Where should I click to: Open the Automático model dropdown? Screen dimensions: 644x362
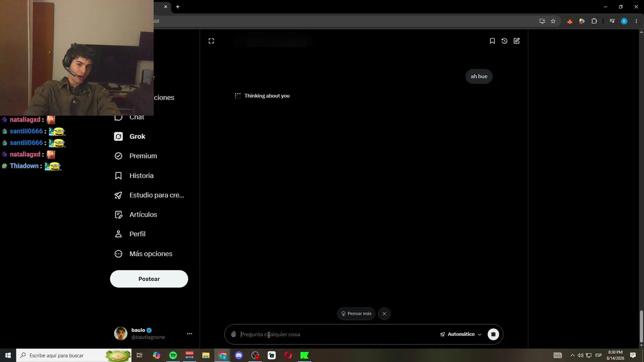461,334
